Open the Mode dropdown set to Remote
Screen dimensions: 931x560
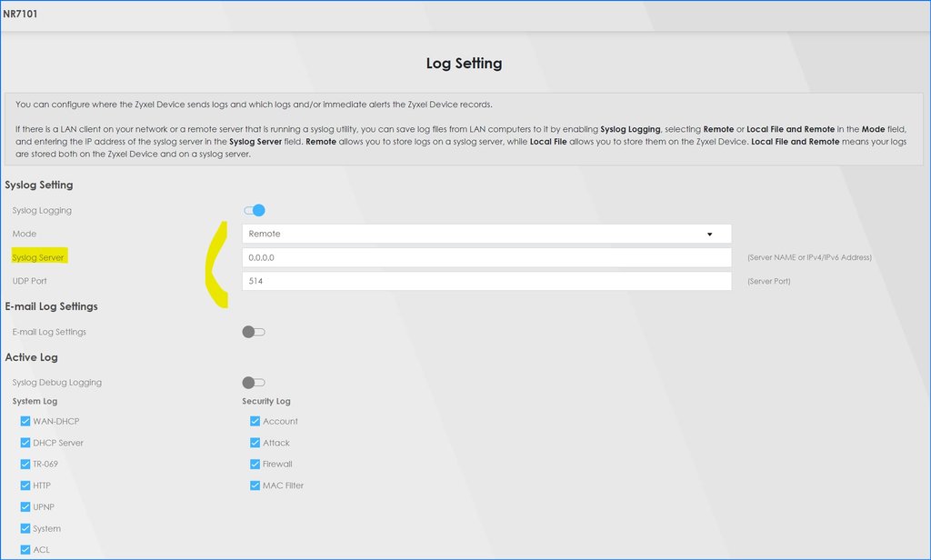[486, 234]
